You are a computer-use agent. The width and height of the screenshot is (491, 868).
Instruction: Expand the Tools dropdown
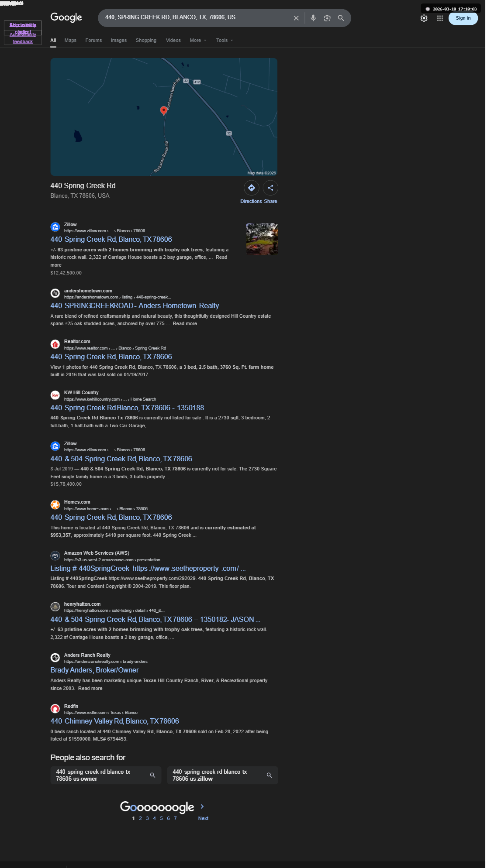coord(225,40)
